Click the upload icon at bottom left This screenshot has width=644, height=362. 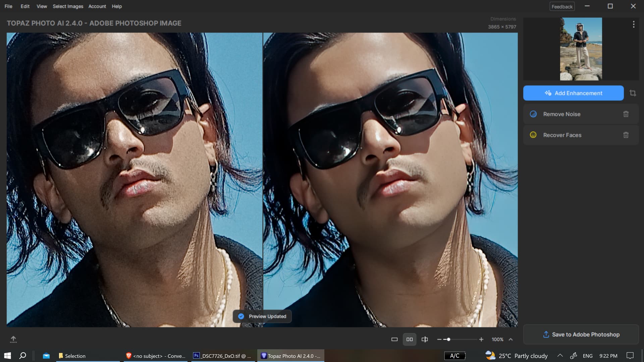(13, 339)
